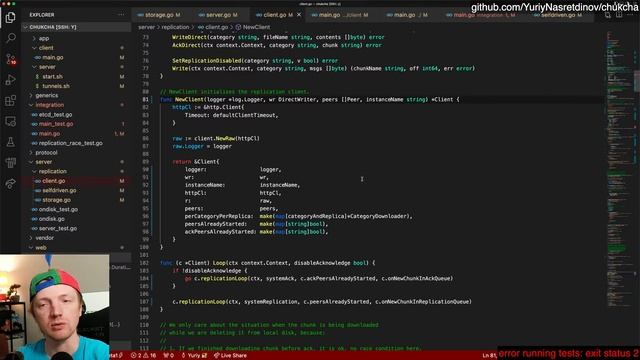Click the server breadcrumb segment
This screenshot has width=640, height=360.
146,27
